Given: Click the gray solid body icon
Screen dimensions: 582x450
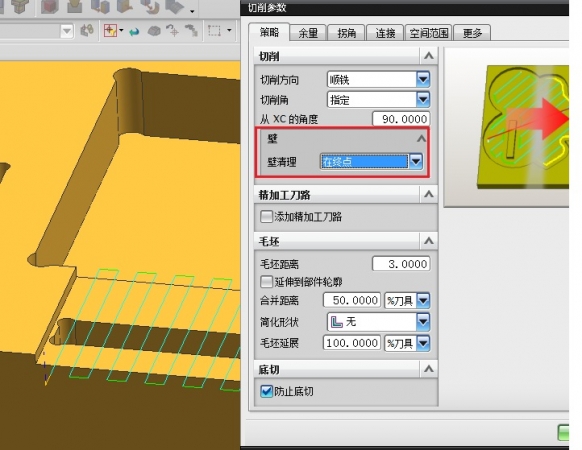Looking at the screenshot, I should coord(154,31).
